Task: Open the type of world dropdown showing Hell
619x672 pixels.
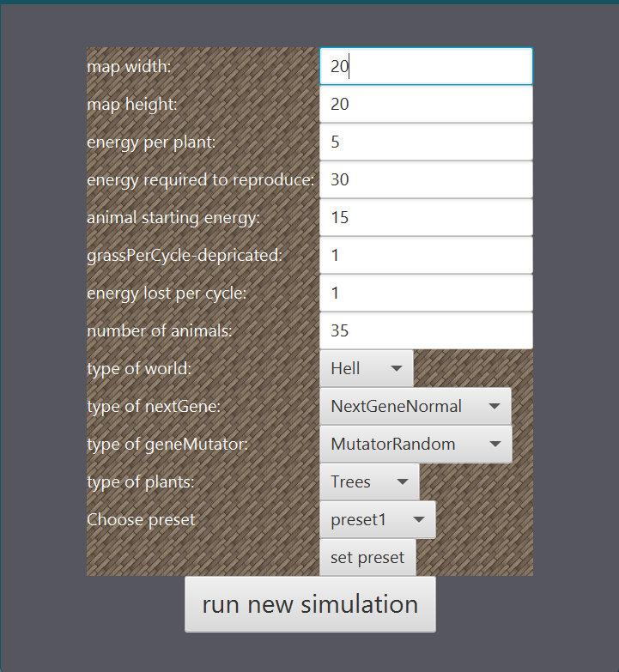Action: click(x=367, y=368)
